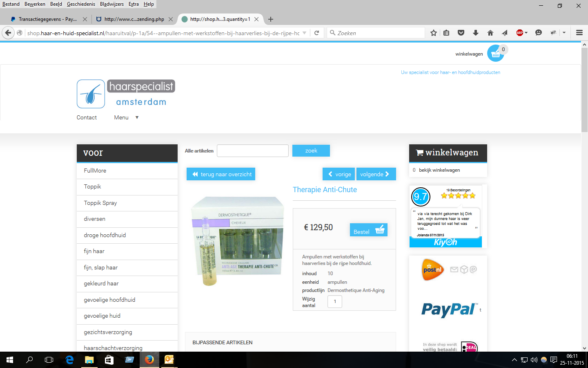Click Bestel to order product
This screenshot has height=368, width=588.
coord(369,230)
